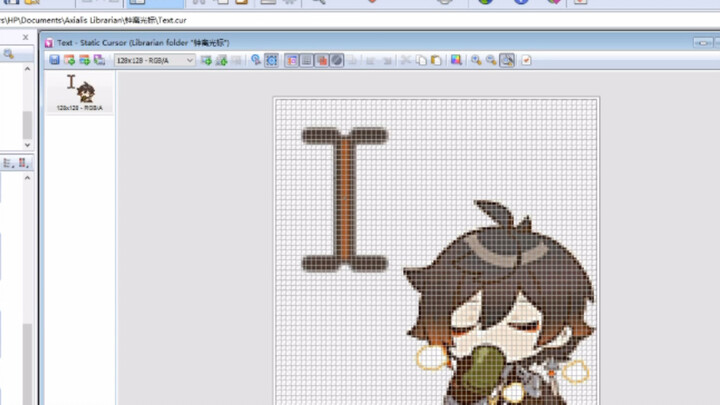The image size is (720, 405).
Task: Zoom in with the plus magnifier icon
Action: 476,60
